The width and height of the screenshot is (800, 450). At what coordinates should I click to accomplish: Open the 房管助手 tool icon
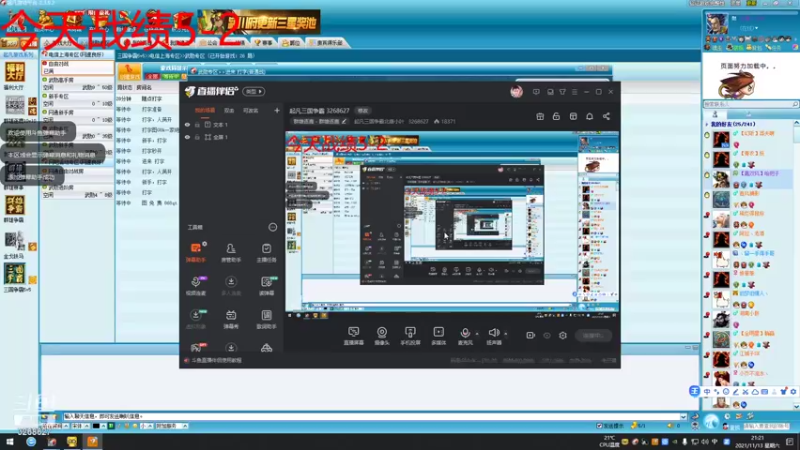[231, 252]
